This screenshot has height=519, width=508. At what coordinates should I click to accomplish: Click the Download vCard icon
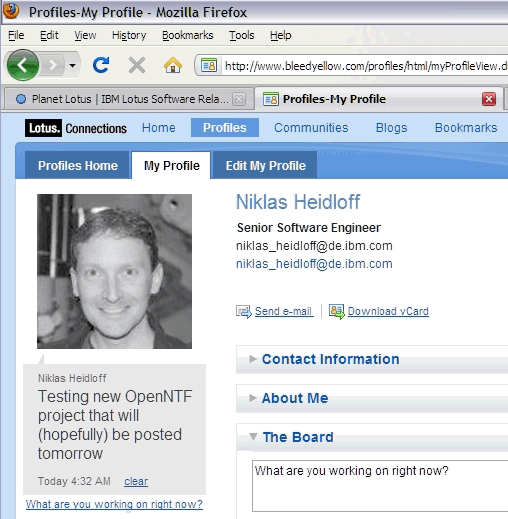coord(337,312)
